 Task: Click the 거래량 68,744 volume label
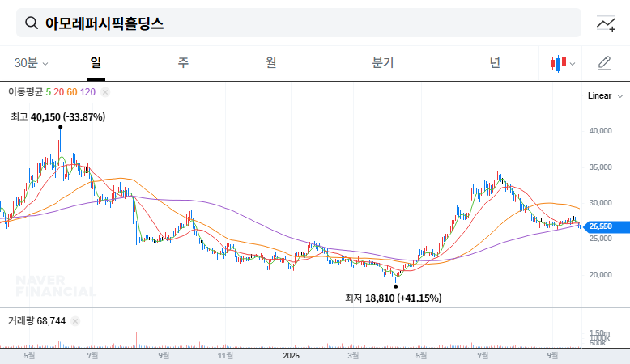click(x=37, y=321)
